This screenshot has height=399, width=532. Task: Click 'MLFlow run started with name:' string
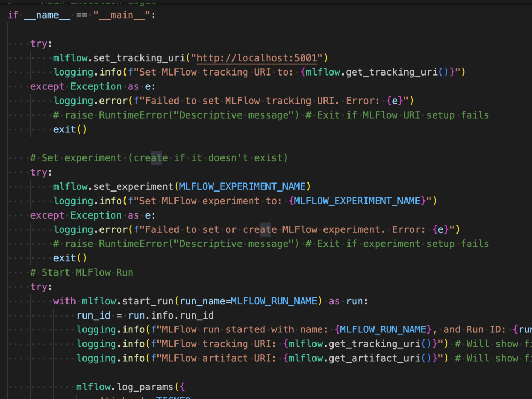(245, 330)
